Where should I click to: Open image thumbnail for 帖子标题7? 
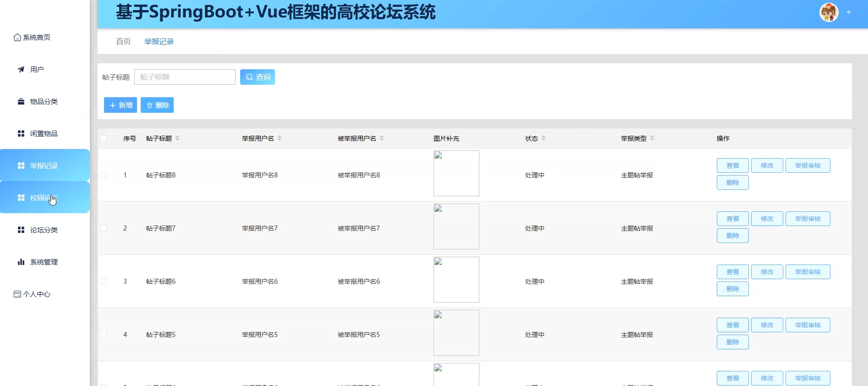(456, 226)
